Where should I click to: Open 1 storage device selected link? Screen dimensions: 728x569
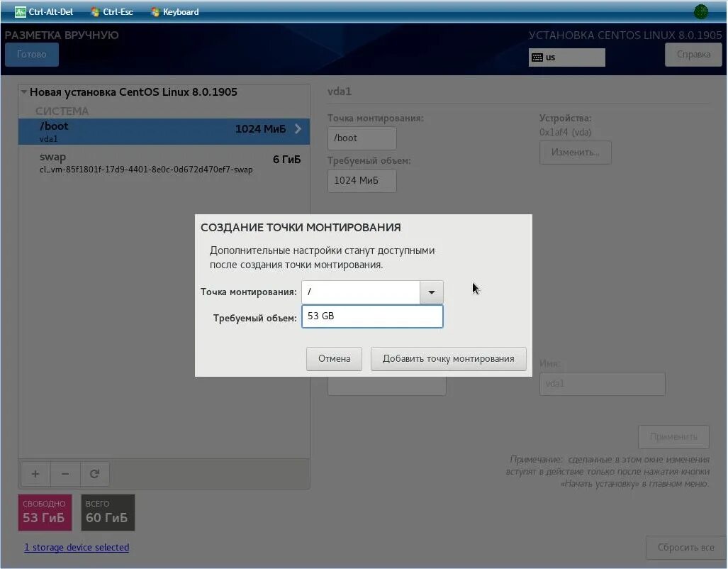77,547
